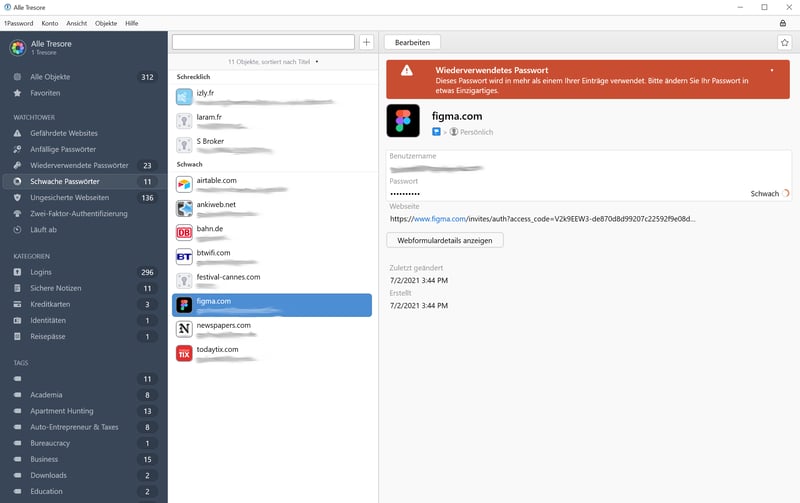Click the large Figma logo in details
Screen dimensions: 800x503
pyautogui.click(x=403, y=121)
